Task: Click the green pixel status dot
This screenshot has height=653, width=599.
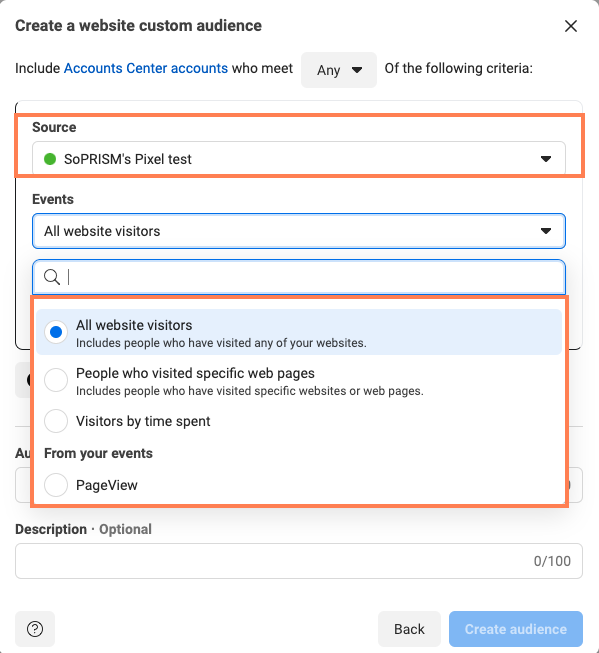Action: pyautogui.click(x=50, y=159)
